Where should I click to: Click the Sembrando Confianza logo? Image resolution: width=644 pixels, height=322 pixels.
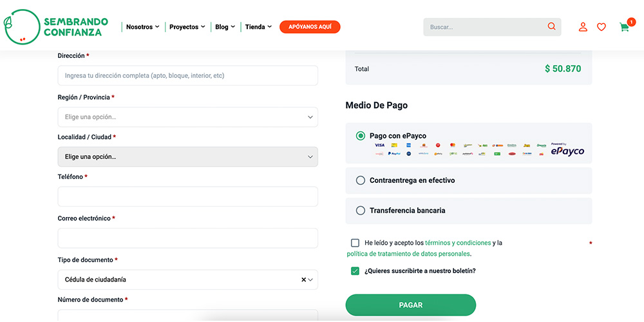pyautogui.click(x=56, y=26)
